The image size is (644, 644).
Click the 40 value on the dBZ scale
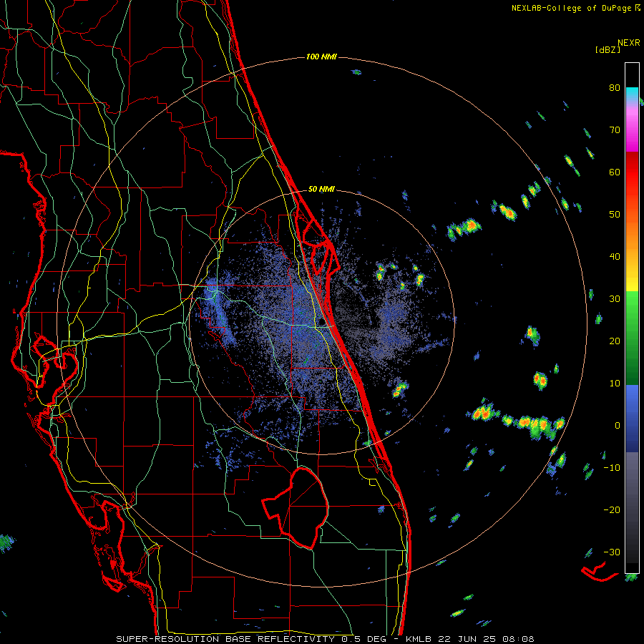[615, 257]
